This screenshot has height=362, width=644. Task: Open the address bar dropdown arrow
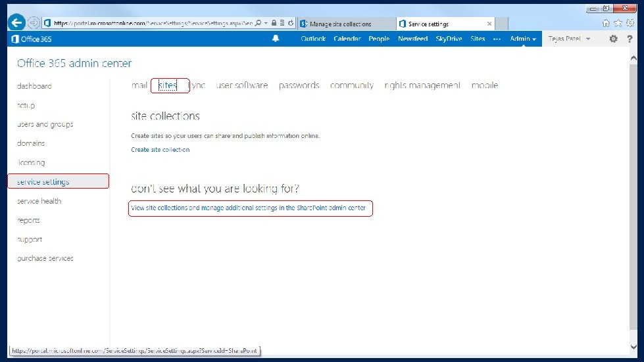coord(266,23)
